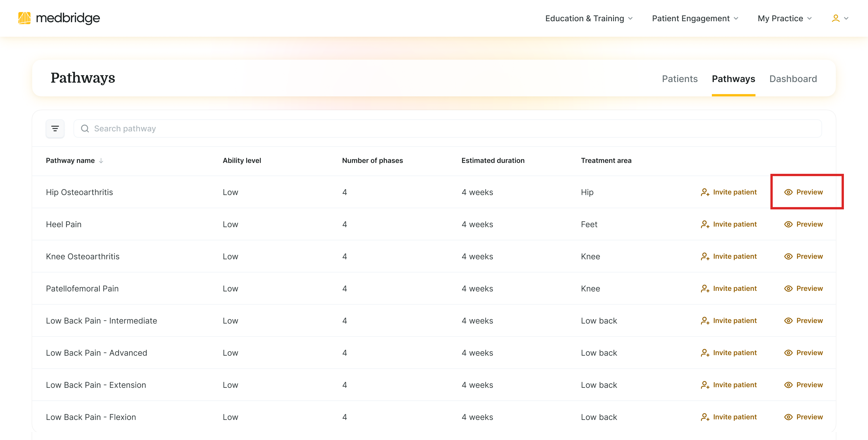Open the My Practice dropdown
868x440 pixels.
[x=784, y=19]
